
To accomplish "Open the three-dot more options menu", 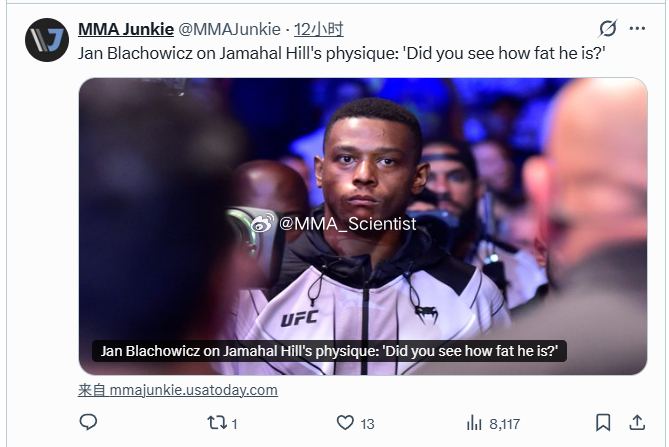I will (x=637, y=29).
